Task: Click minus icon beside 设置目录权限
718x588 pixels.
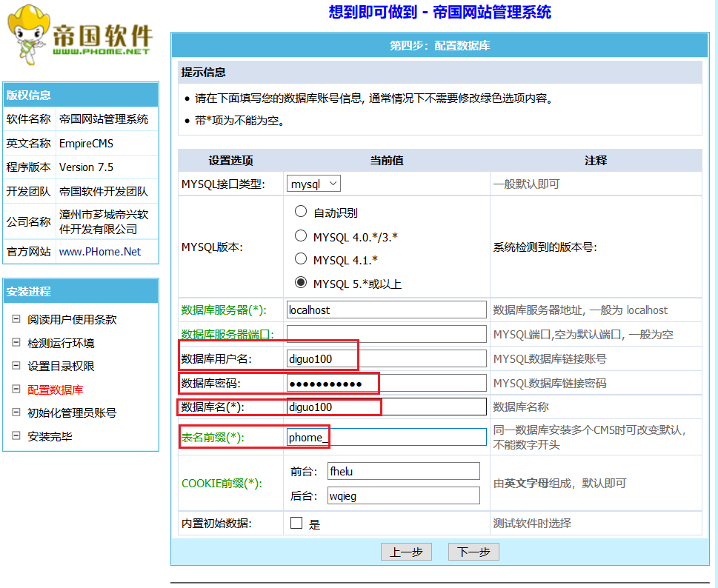Action: point(16,366)
